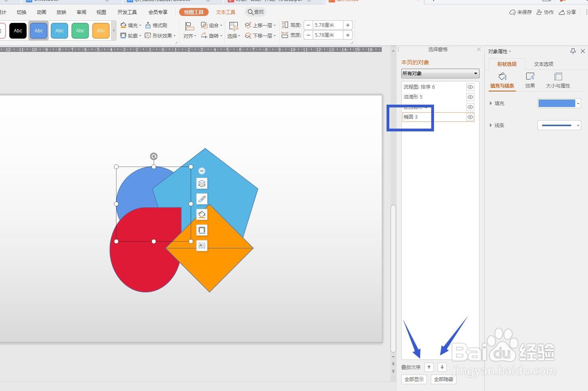The height and width of the screenshot is (391, 588).
Task: Collapse the floating toolbar minus button
Action: point(202,171)
